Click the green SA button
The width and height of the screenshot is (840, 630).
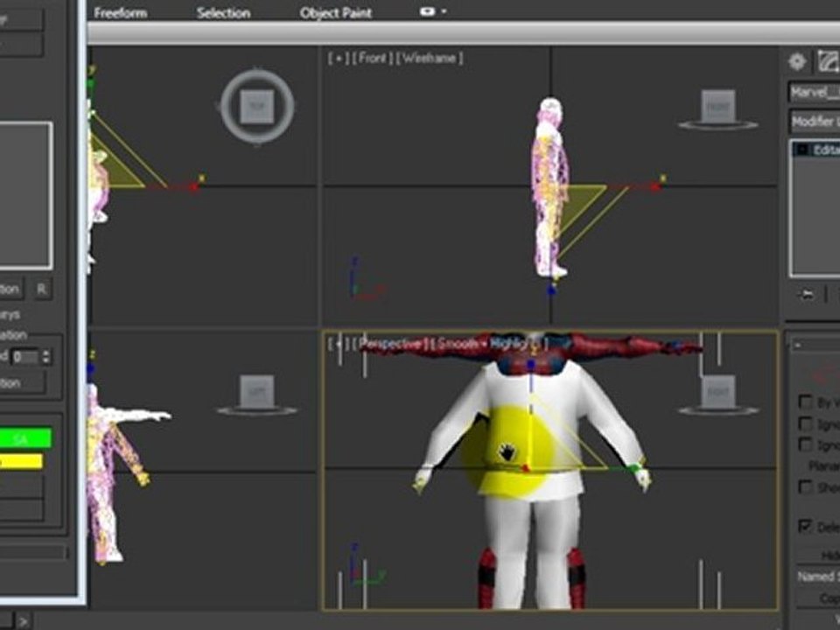pos(25,438)
